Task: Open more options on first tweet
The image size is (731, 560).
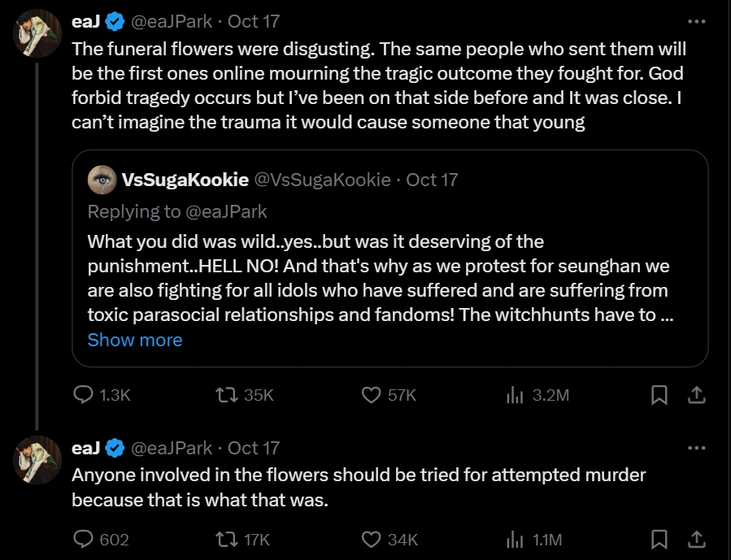Action: (696, 21)
